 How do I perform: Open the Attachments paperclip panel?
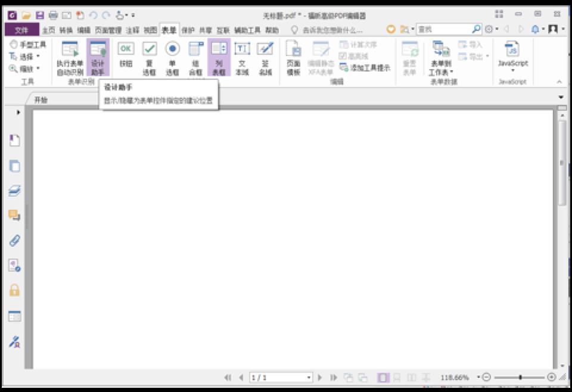coord(14,240)
